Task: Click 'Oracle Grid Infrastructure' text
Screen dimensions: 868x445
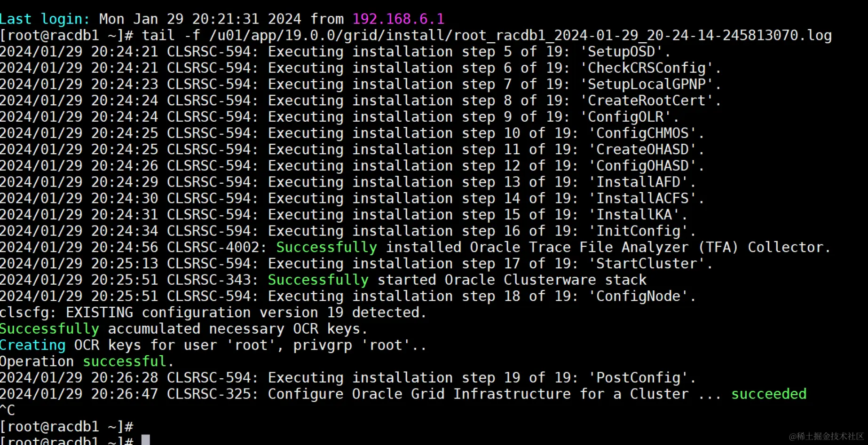Action: point(461,394)
